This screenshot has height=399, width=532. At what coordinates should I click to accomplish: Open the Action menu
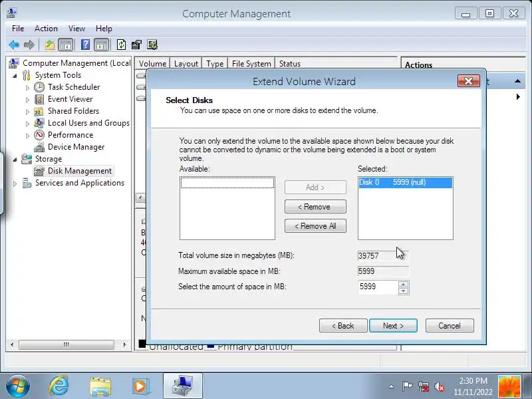tap(46, 29)
